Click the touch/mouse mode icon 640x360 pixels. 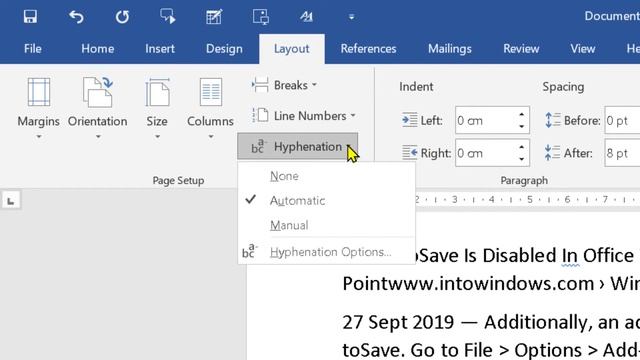click(260, 17)
